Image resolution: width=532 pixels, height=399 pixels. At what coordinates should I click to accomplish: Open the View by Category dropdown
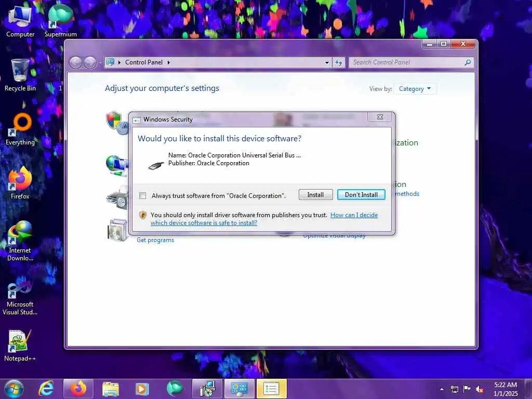pos(415,88)
